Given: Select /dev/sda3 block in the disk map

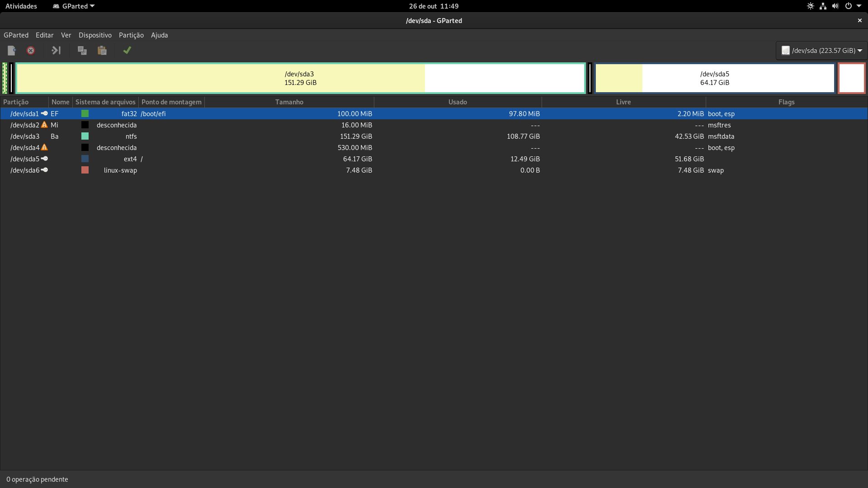Looking at the screenshot, I should pyautogui.click(x=301, y=78).
